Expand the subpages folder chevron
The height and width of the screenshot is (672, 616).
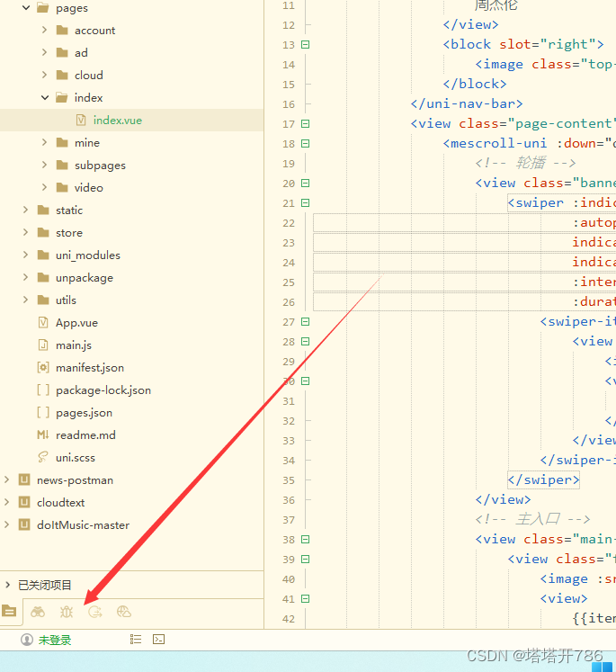pos(45,165)
